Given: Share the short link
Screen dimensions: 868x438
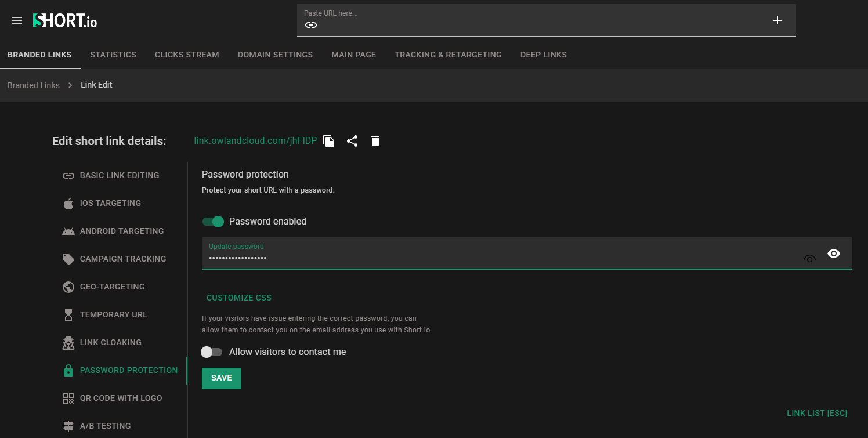Looking at the screenshot, I should (x=352, y=141).
